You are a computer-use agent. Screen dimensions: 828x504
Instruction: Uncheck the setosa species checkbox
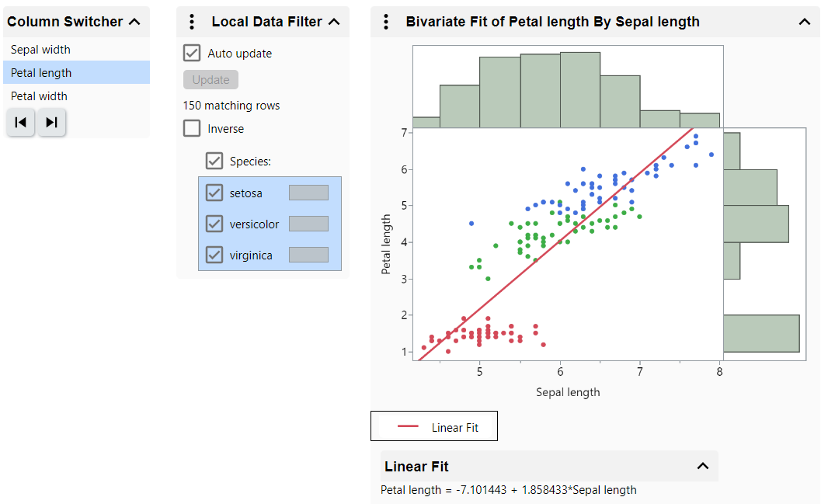[214, 193]
